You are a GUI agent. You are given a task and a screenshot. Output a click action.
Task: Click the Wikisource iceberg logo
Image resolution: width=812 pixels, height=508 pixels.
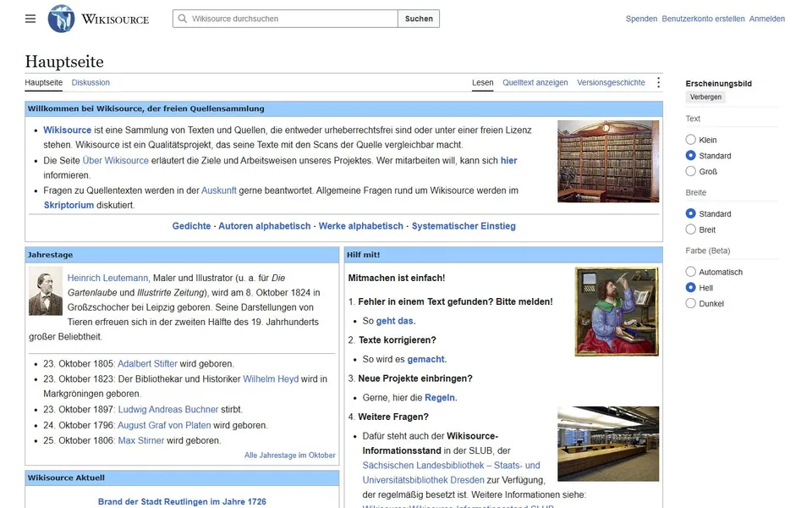point(61,19)
